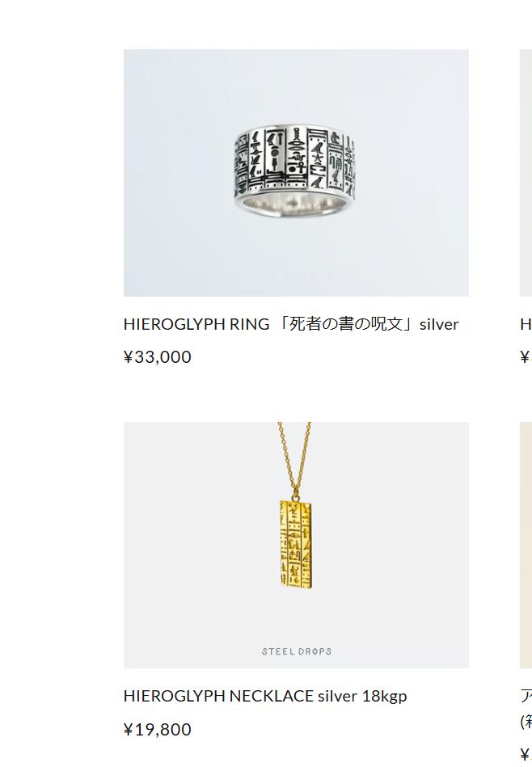Click the cut-off product title starting with H
The width and height of the screenshot is (532, 767).
coord(526,324)
